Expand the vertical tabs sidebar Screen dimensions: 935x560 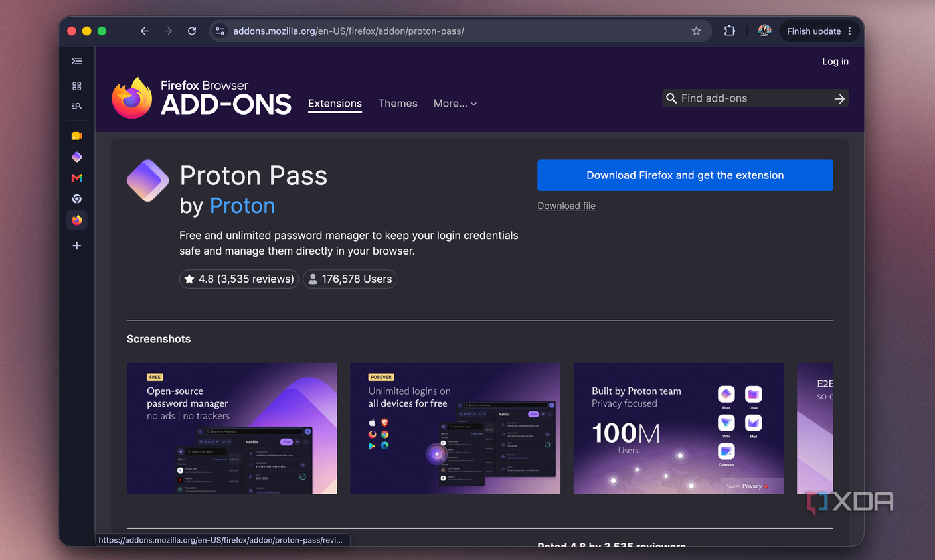click(77, 61)
